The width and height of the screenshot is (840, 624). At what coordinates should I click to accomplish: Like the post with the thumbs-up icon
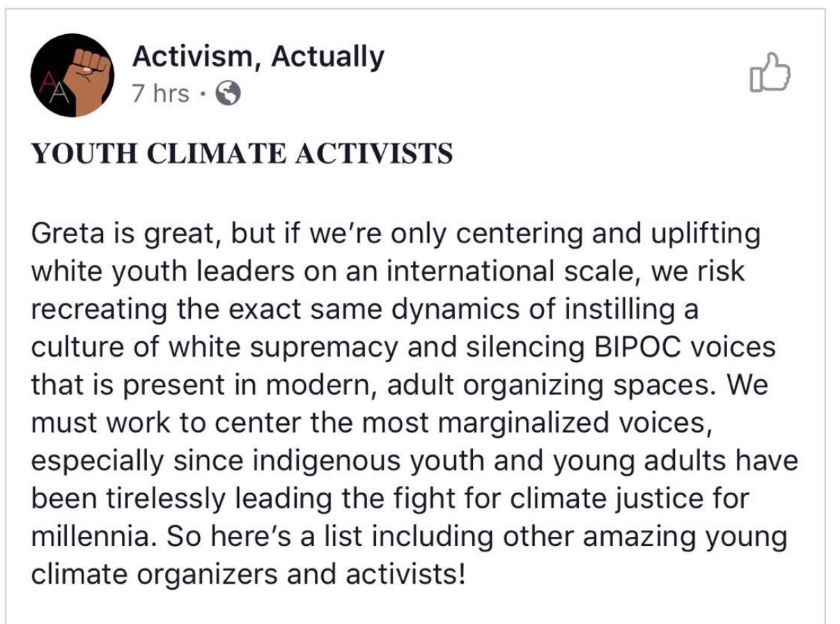coord(770,74)
